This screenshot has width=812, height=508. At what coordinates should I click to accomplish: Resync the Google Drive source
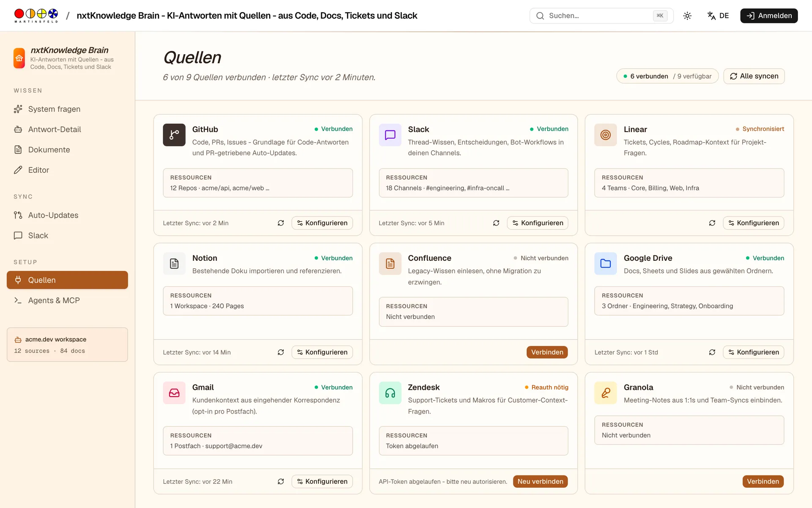click(712, 352)
